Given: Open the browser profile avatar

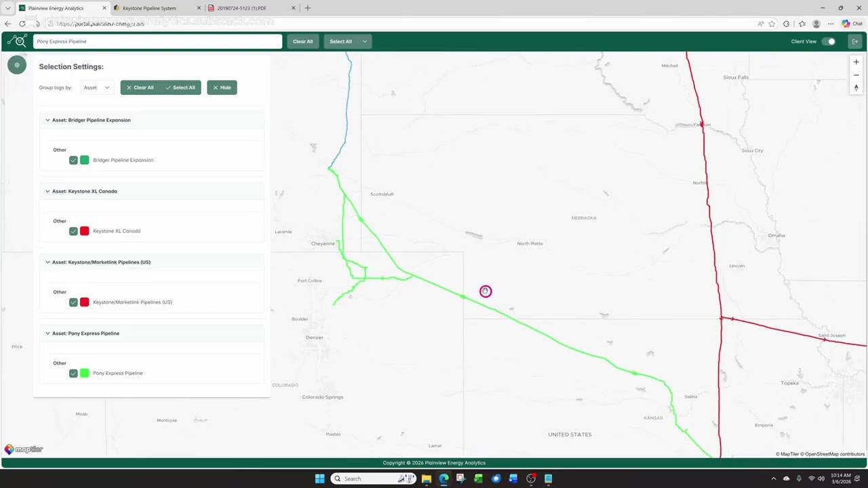Looking at the screenshot, I should (816, 24).
